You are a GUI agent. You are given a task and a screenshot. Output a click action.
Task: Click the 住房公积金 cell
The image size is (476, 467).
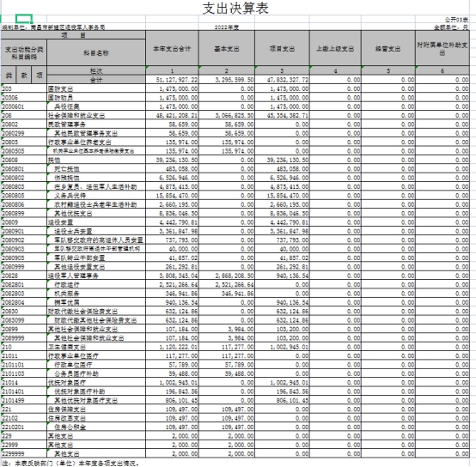(96, 427)
